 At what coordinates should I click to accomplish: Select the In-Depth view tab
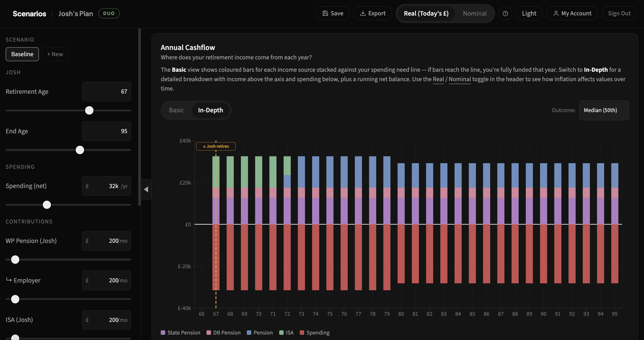point(210,110)
